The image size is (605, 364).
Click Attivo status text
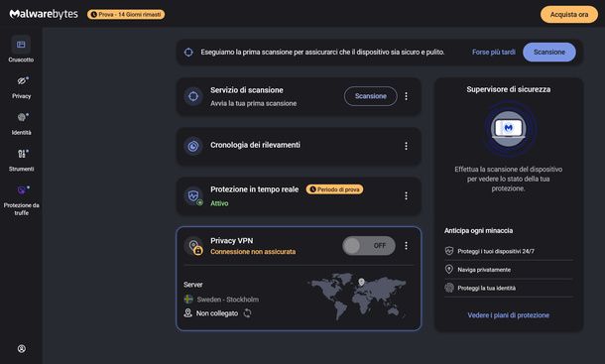[x=219, y=203]
